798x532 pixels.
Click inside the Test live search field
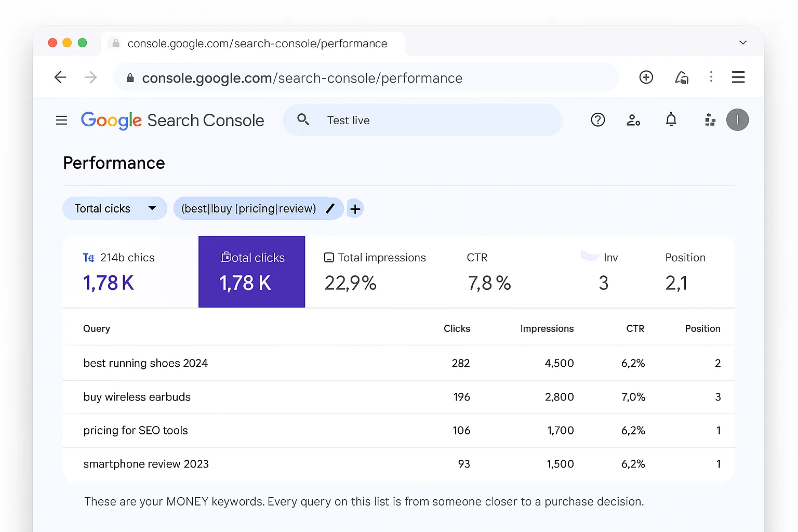click(416, 120)
